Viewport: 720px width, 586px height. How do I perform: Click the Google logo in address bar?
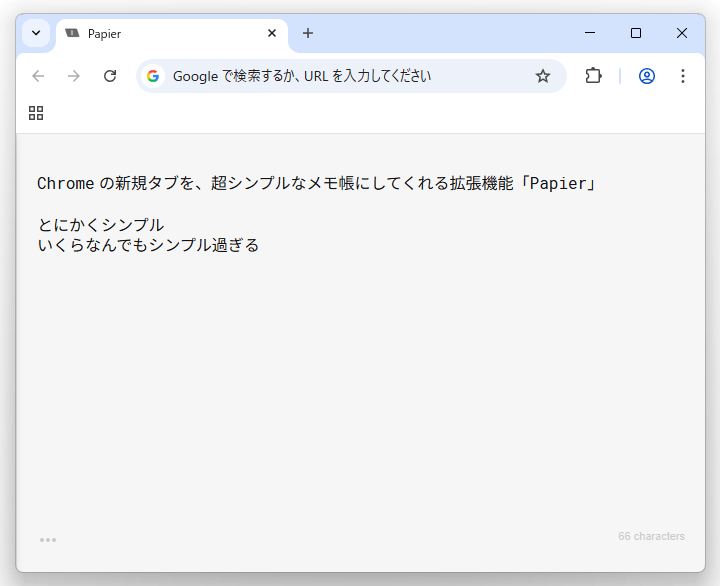(153, 76)
